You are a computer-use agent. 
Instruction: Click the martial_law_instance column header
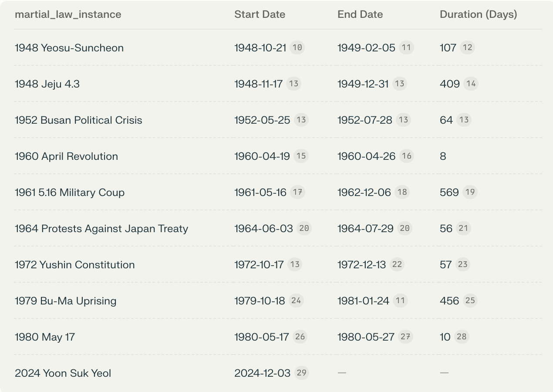68,14
